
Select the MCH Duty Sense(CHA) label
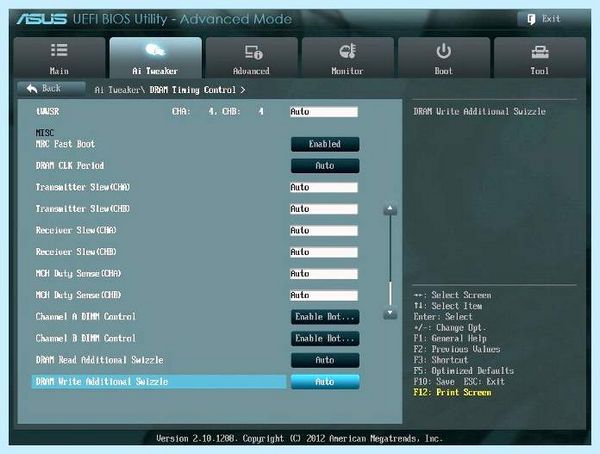[x=78, y=274]
